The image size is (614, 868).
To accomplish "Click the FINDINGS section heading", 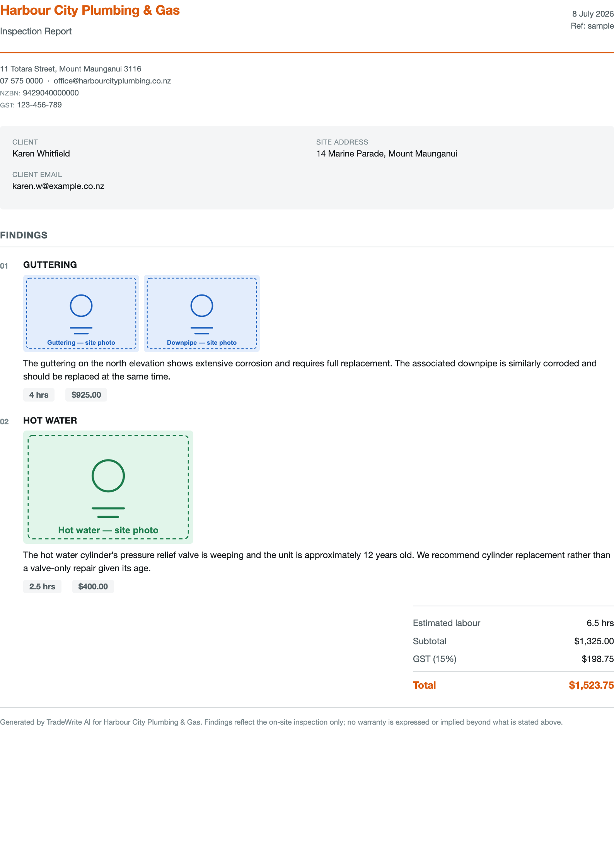I will [x=24, y=235].
